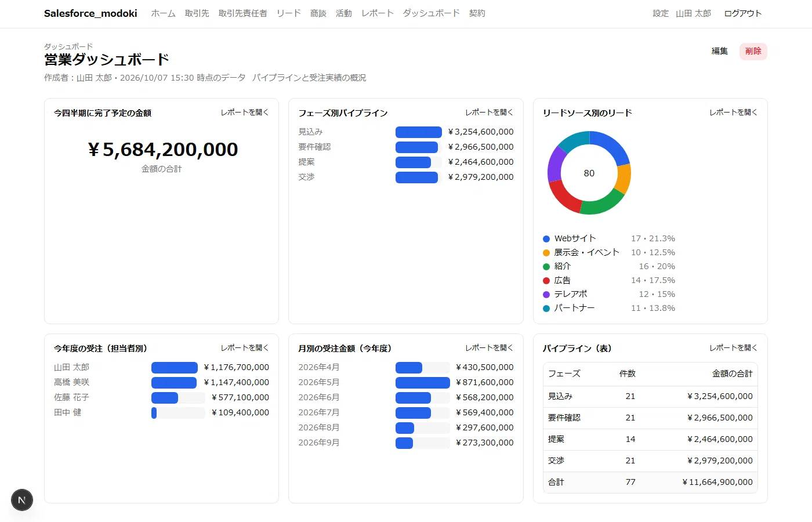The height and width of the screenshot is (522, 812).
Task: Click the orange 展示会・イベント legend dot
Action: 546,253
